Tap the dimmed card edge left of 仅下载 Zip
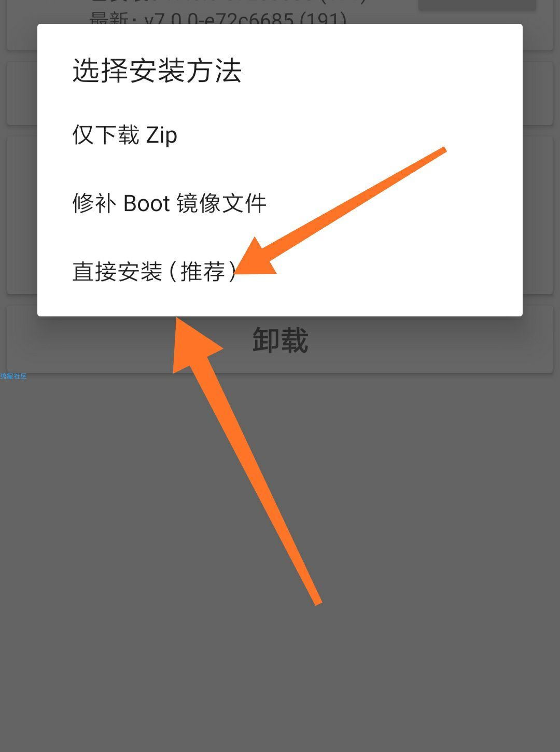Image resolution: width=560 pixels, height=752 pixels. coord(22,93)
